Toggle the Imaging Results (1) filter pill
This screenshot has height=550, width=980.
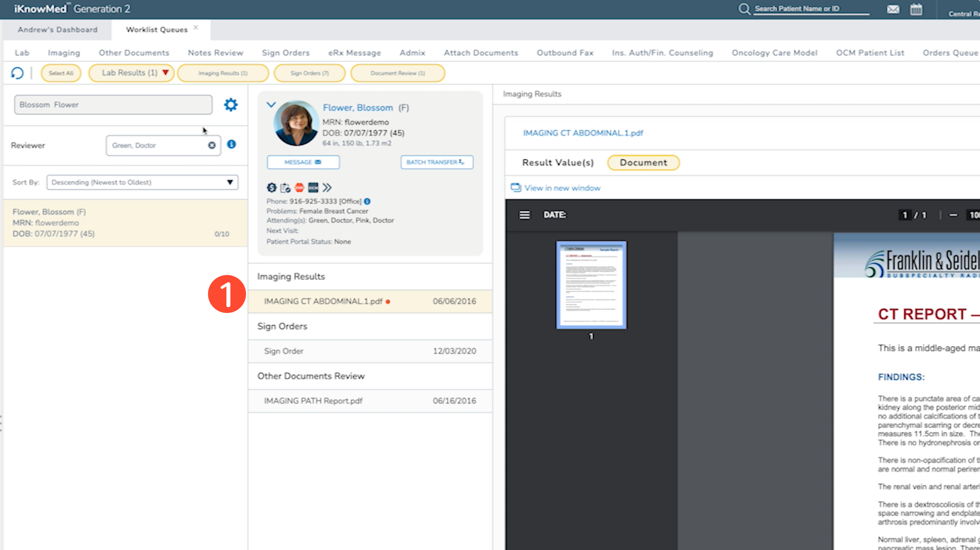223,73
